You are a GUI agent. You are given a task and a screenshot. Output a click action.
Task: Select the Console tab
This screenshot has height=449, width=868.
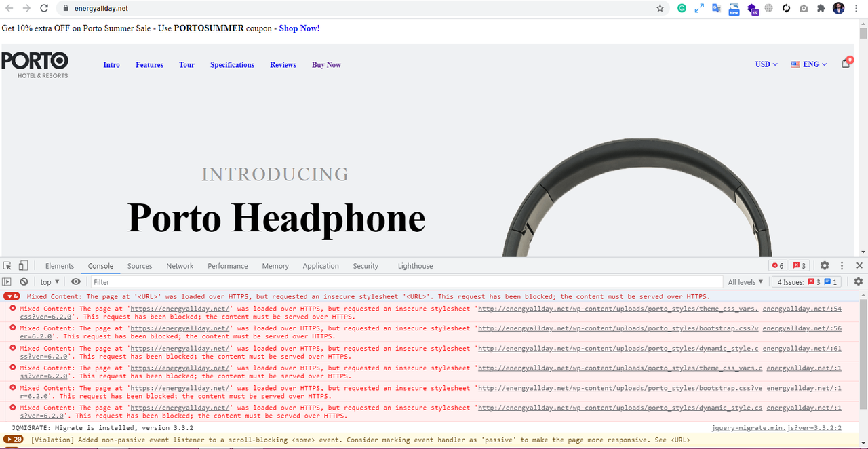(100, 266)
